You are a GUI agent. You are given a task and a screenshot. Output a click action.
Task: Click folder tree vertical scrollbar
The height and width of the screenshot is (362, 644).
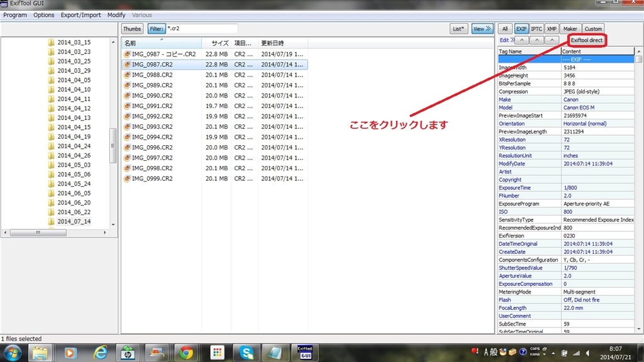click(x=113, y=133)
